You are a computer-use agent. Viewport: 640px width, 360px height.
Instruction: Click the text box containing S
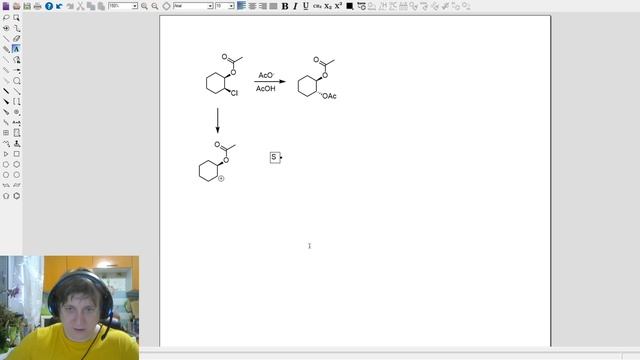click(x=275, y=157)
